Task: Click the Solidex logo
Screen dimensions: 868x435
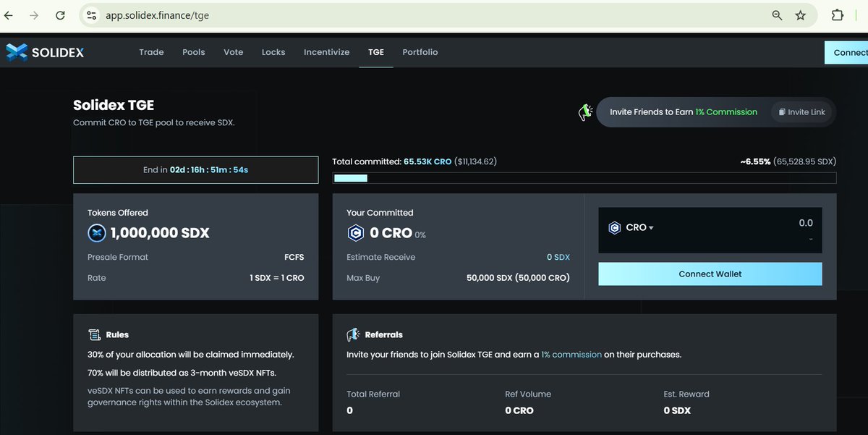Action: point(45,52)
